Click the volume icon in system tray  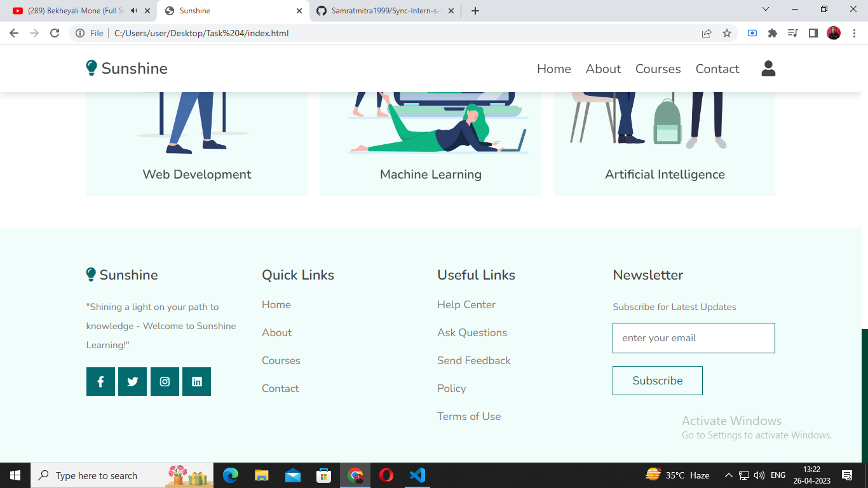point(759,475)
